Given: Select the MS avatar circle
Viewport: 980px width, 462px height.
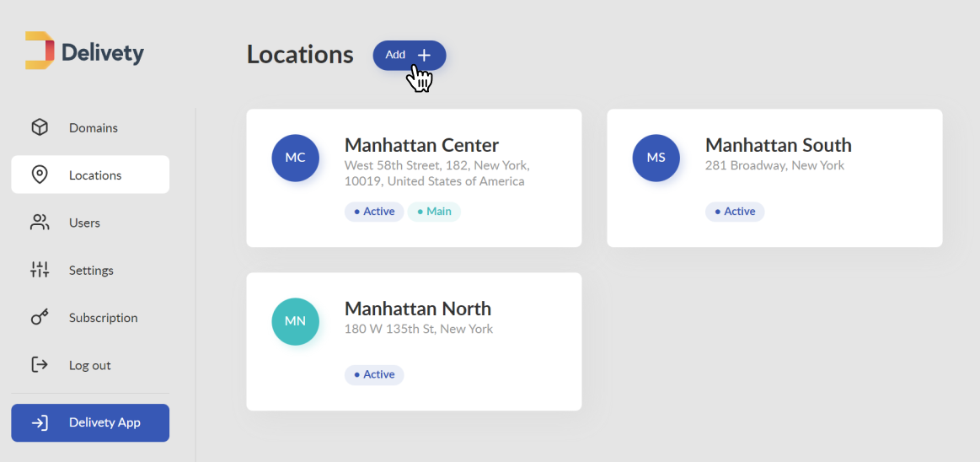Looking at the screenshot, I should tap(656, 158).
